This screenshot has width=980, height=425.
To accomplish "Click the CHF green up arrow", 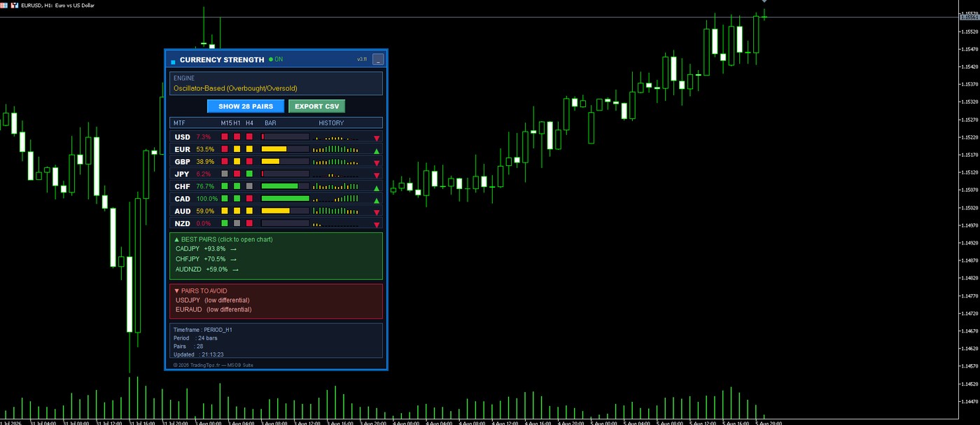I will pos(377,188).
